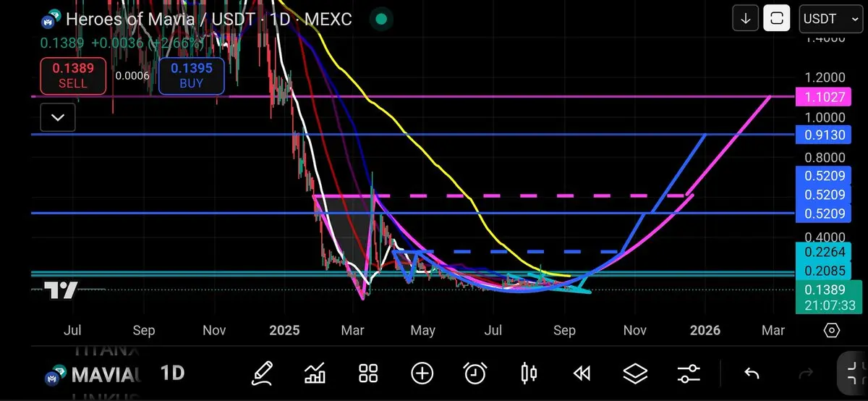The height and width of the screenshot is (401, 868).
Task: Click the Nov label after Sep on axis
Action: [x=635, y=331]
